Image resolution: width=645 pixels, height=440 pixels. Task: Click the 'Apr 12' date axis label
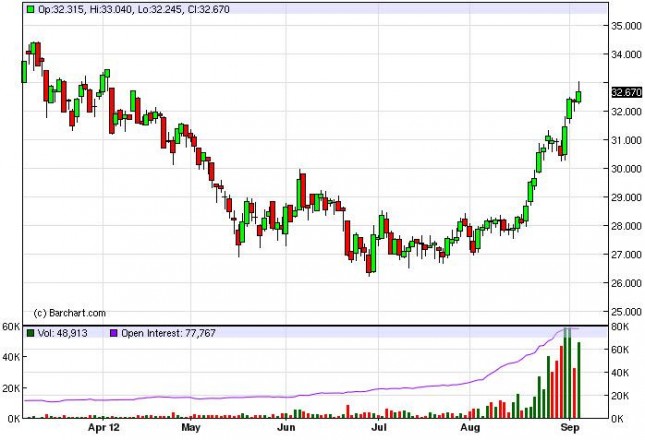pos(104,428)
